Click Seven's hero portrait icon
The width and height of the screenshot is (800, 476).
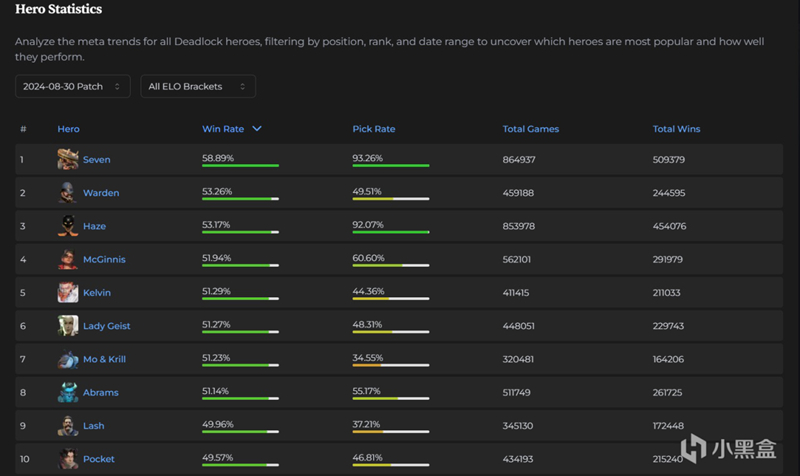point(68,159)
